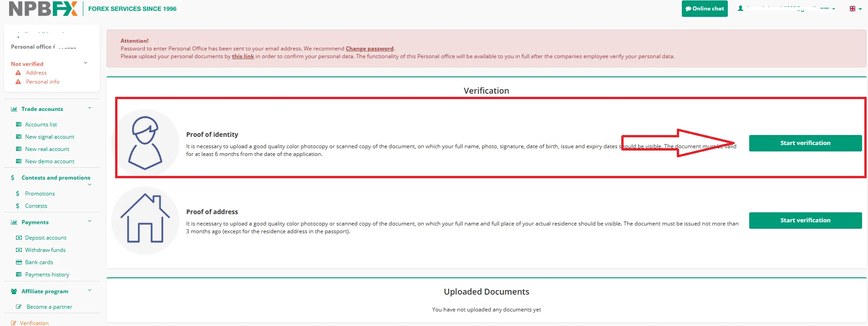
Task: Open the language flag dropdown
Action: coord(855,9)
